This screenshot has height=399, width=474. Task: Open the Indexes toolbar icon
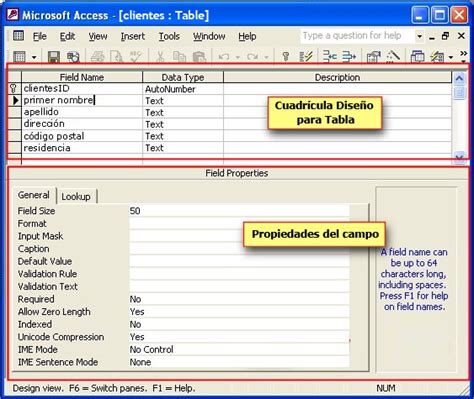click(x=306, y=57)
